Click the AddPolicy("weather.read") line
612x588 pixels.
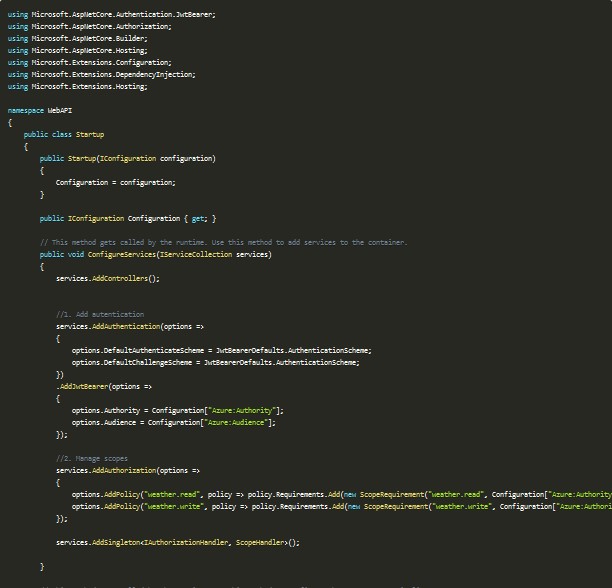342,494
